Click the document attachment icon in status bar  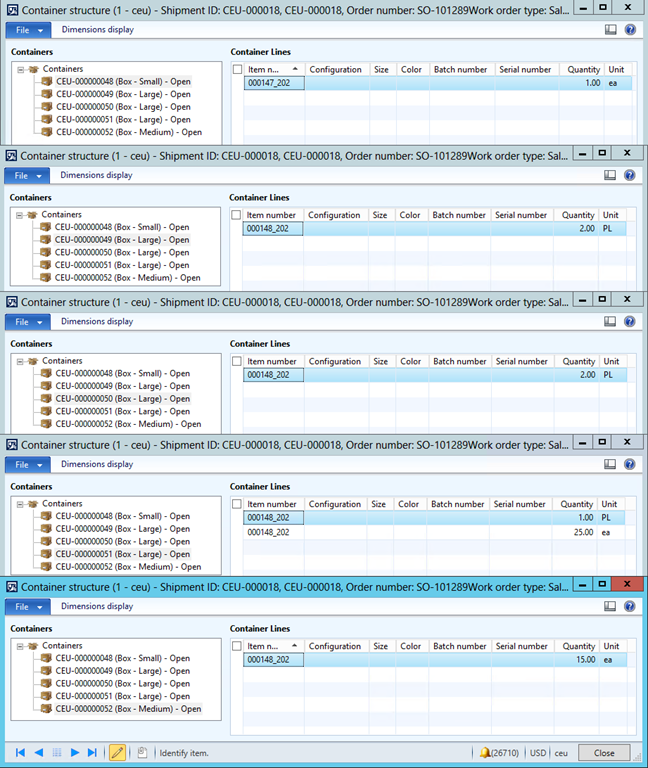coord(143,752)
